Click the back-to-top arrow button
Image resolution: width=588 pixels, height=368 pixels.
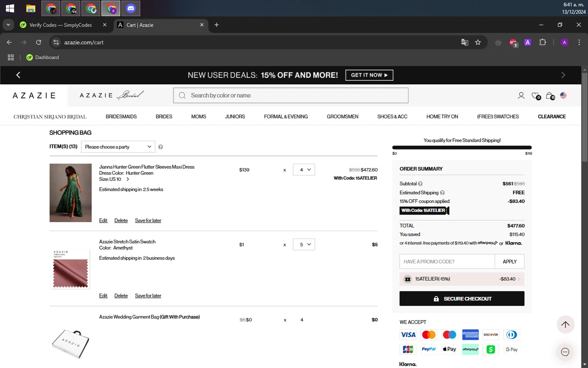click(565, 324)
